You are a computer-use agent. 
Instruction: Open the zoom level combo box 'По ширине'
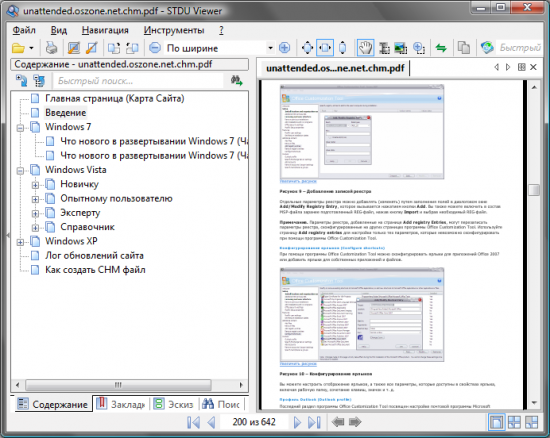pyautogui.click(x=219, y=48)
